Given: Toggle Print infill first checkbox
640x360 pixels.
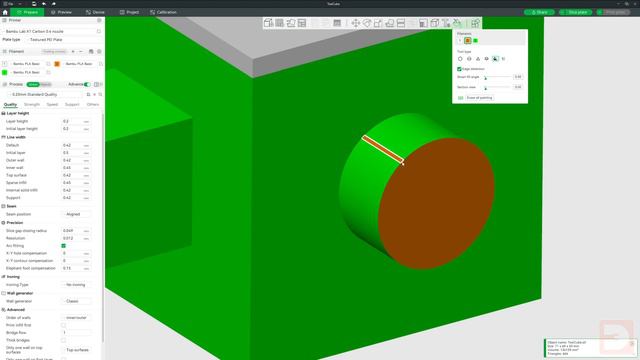Looking at the screenshot, I should pyautogui.click(x=63, y=325).
